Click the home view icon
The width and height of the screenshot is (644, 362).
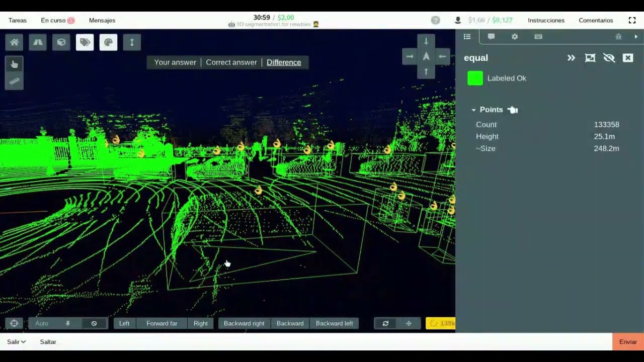tap(14, 42)
